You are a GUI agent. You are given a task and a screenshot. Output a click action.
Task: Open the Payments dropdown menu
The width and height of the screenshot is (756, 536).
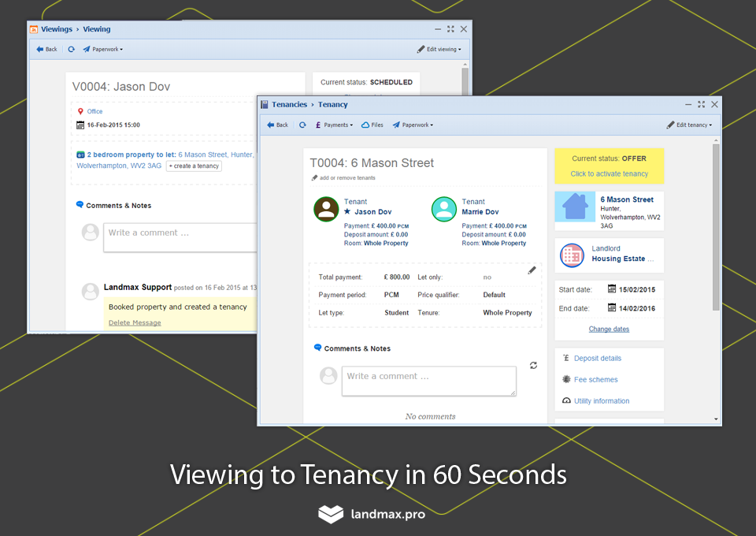[334, 125]
